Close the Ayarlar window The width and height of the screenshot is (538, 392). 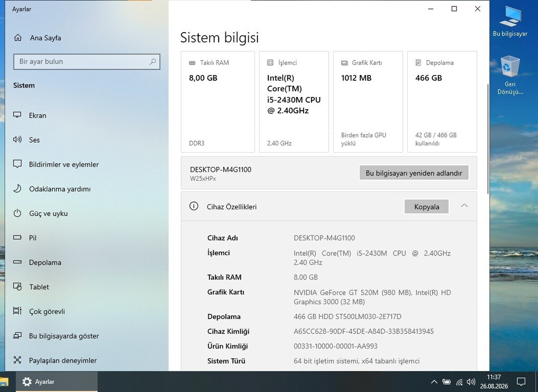(477, 9)
